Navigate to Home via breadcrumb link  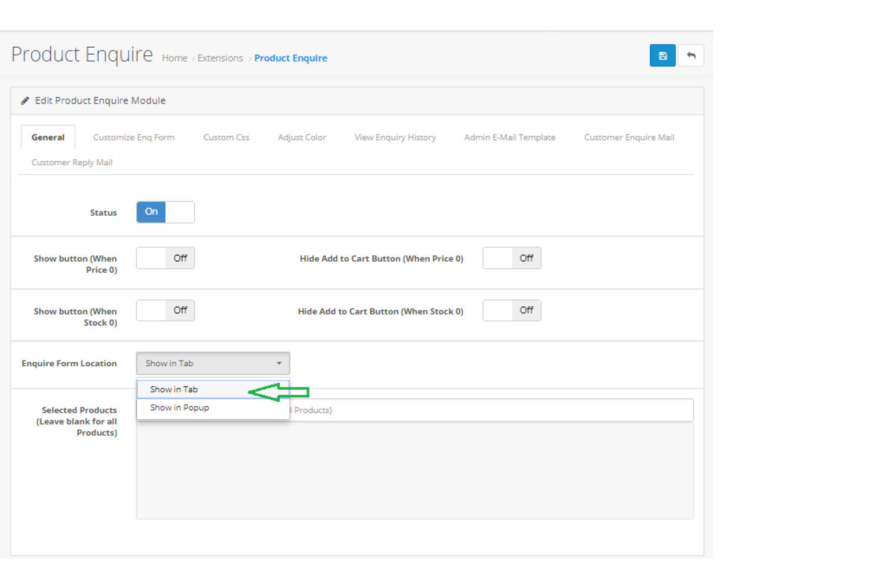pos(175,58)
